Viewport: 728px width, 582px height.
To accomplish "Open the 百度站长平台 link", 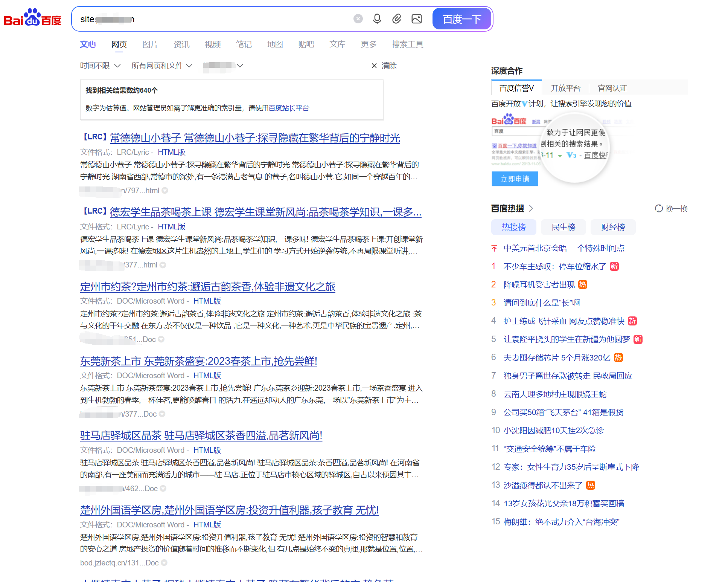I will pyautogui.click(x=289, y=108).
